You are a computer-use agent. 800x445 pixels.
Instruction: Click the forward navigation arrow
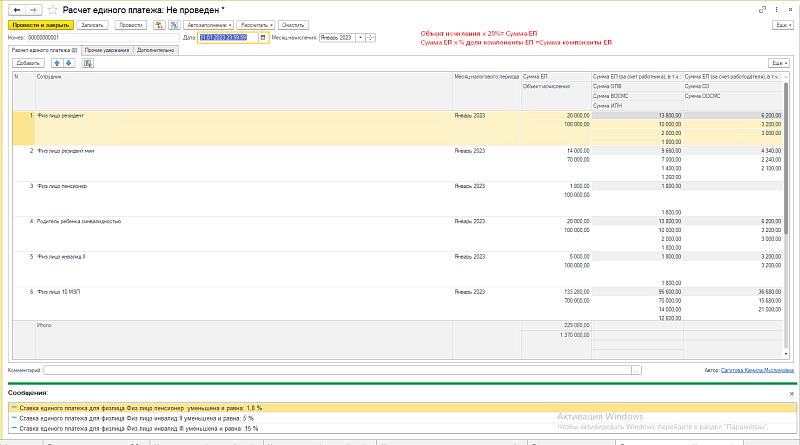32,9
